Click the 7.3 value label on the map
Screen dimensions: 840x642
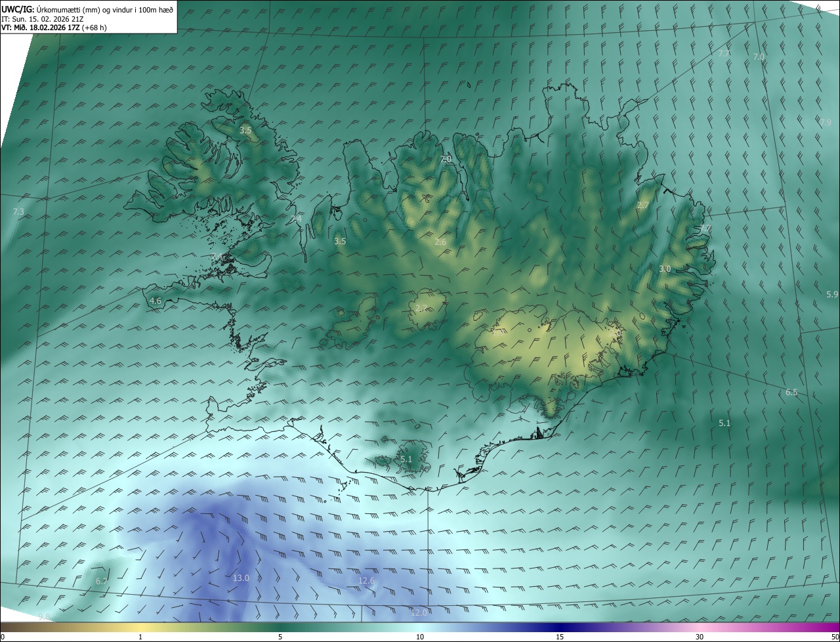(x=18, y=211)
